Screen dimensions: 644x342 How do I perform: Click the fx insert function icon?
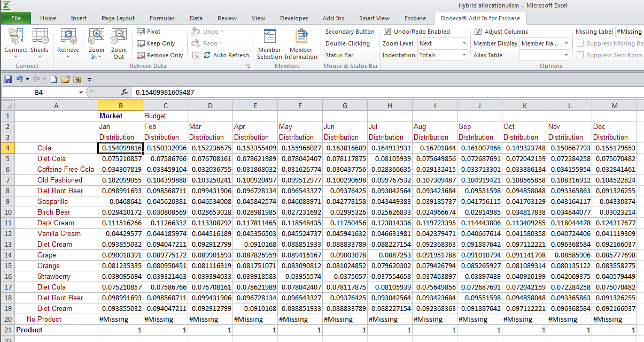125,93
